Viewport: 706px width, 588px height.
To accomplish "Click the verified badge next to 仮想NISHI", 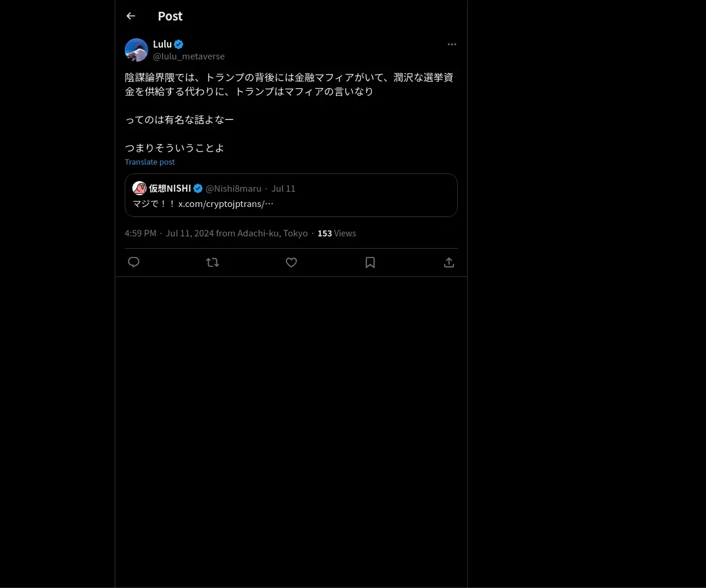I will pos(198,188).
